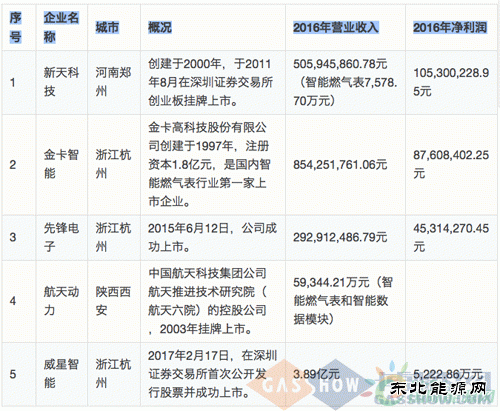Click the 东北能源网 watermark text
The image size is (500, 411).
point(438,388)
